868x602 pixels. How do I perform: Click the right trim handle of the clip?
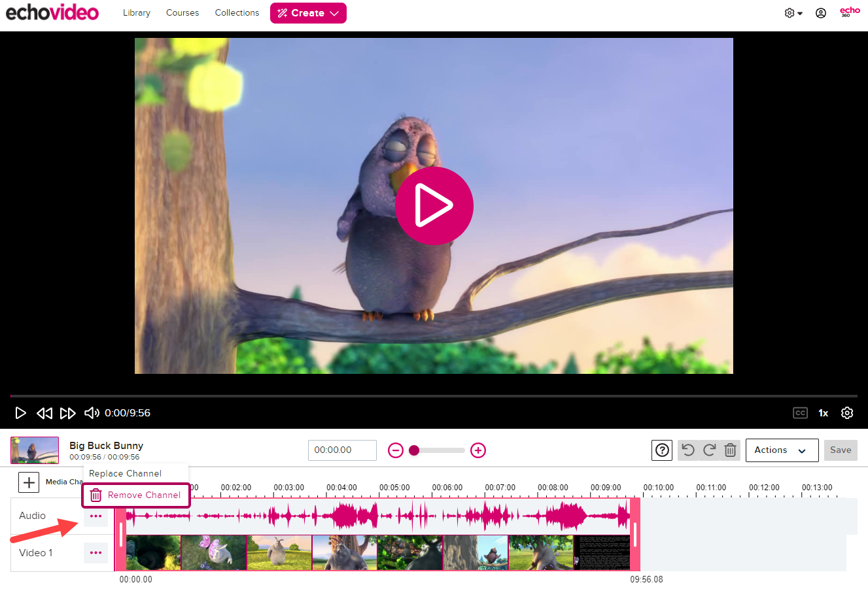pyautogui.click(x=634, y=535)
